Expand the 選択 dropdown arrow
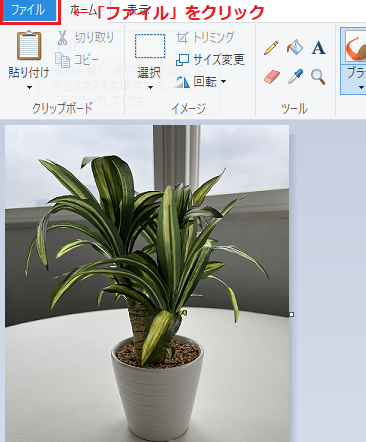The width and height of the screenshot is (366, 442). (150, 88)
